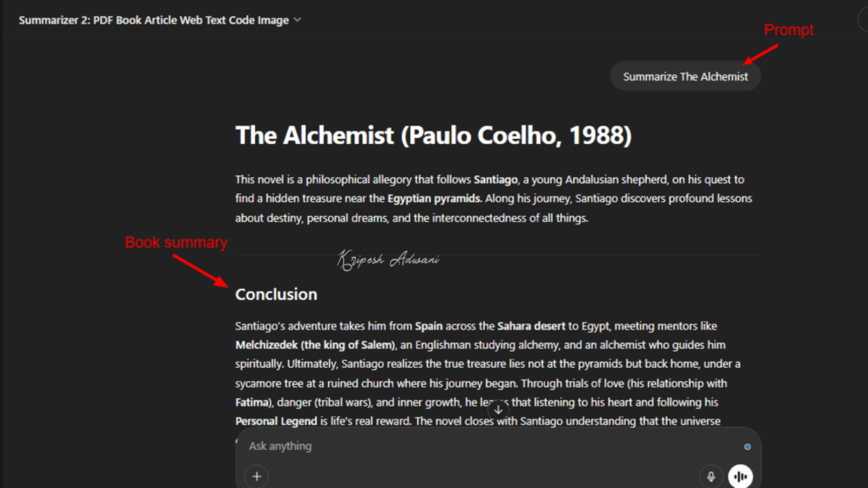Select the 'Summarize The Alchemist' prompt bubble
The image size is (868, 488).
[685, 76]
